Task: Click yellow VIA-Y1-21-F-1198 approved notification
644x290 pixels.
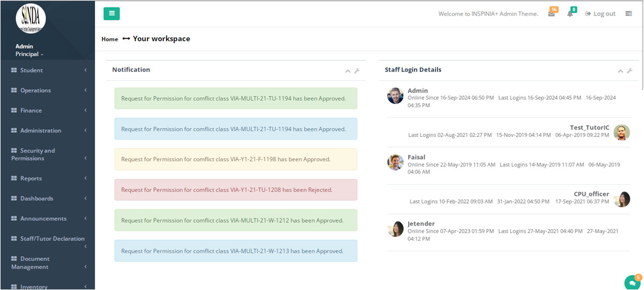Action: coord(236,160)
